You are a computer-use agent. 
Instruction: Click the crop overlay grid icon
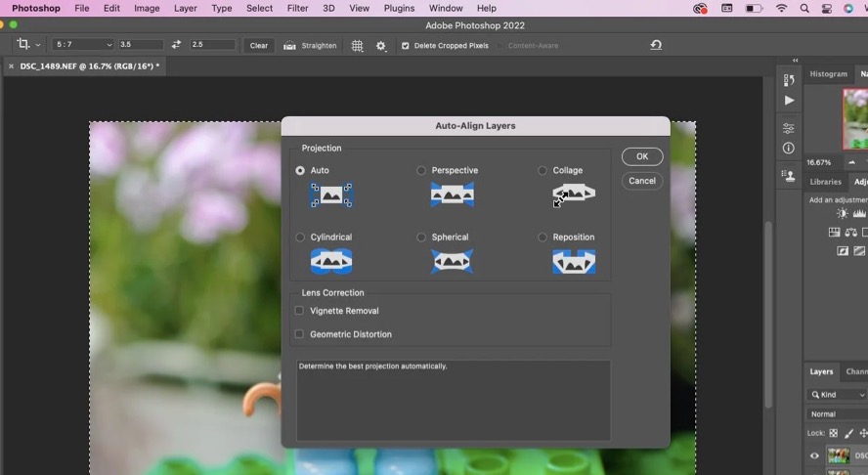coord(358,46)
